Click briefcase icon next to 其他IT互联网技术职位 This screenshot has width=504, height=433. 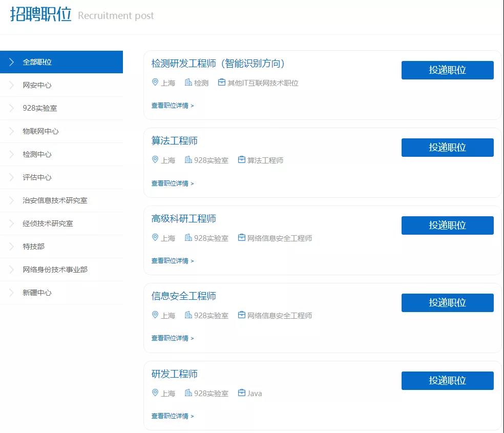(x=221, y=83)
